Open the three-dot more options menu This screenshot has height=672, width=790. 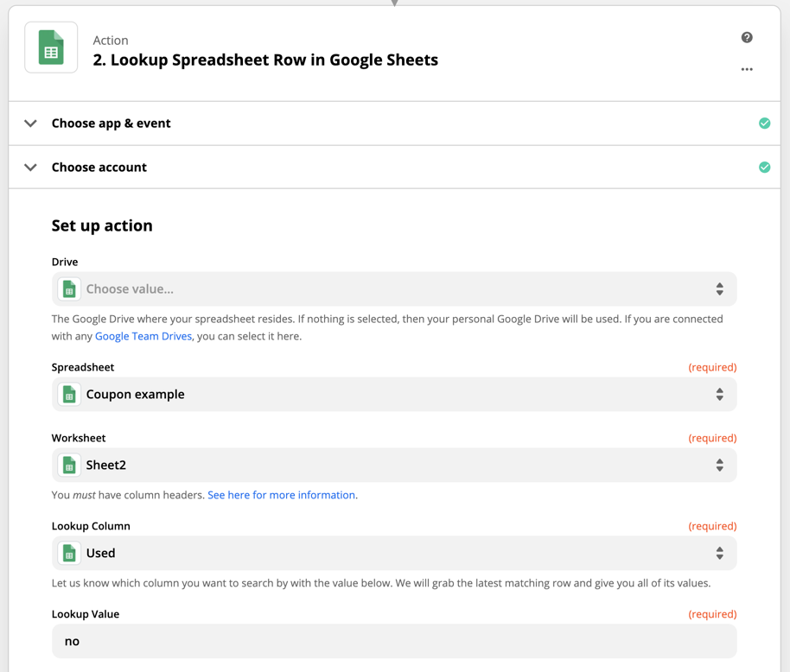pos(747,69)
